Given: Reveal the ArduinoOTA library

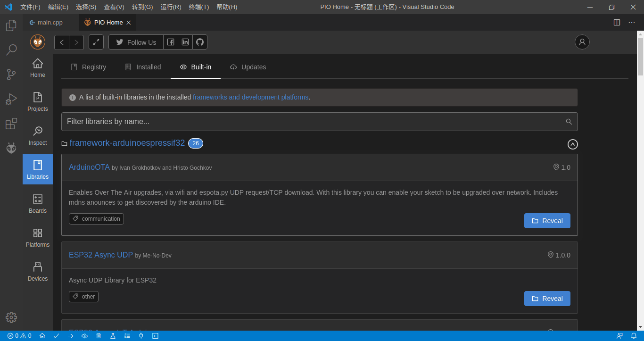Looking at the screenshot, I should point(547,221).
